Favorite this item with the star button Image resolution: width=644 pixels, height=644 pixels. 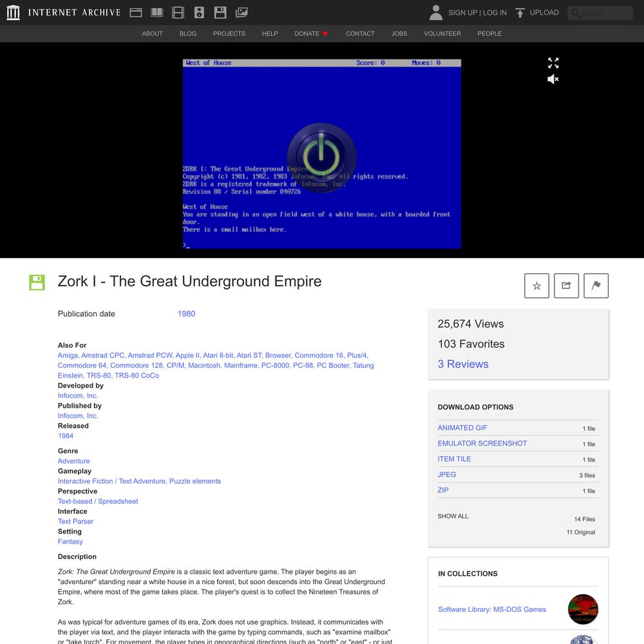tap(537, 286)
